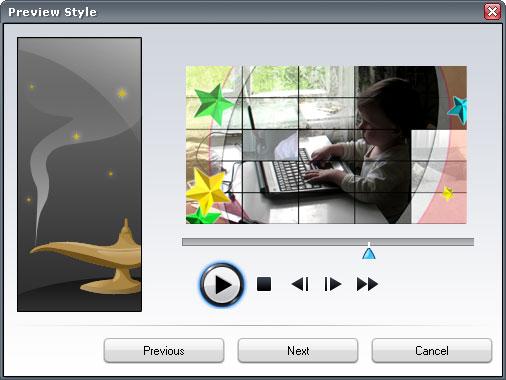This screenshot has width=506, height=380.
Task: Click the blue playback position marker
Action: [369, 253]
